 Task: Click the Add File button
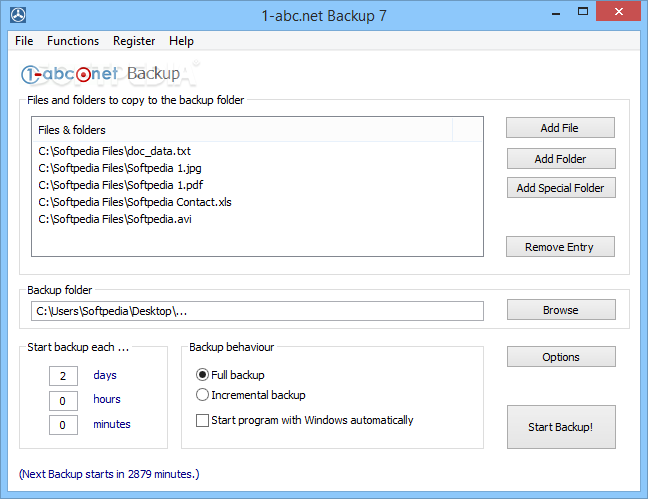(560, 128)
